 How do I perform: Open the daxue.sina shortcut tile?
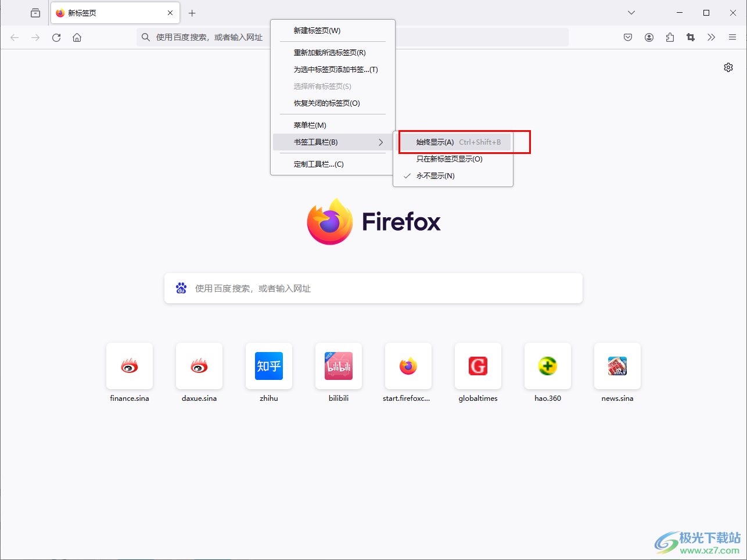coord(199,366)
